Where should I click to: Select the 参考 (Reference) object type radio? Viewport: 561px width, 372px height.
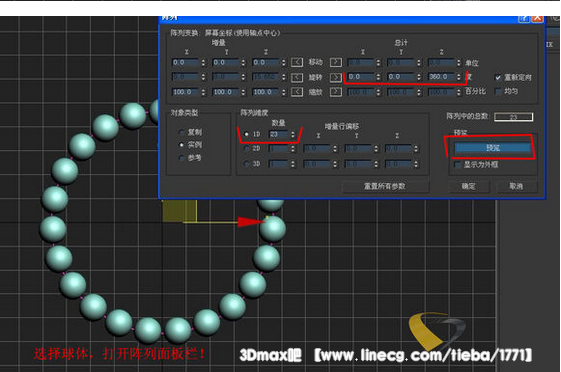tap(182, 158)
